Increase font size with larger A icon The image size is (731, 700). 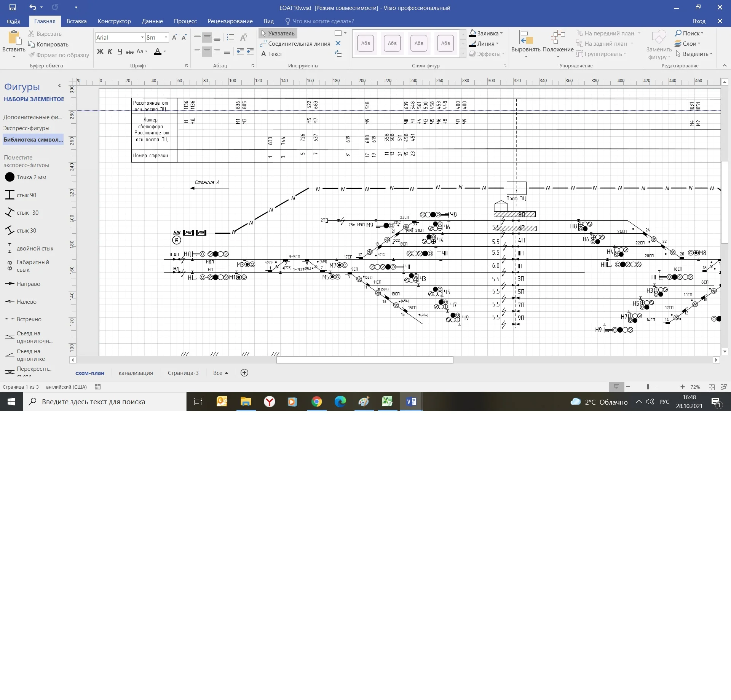click(x=174, y=37)
